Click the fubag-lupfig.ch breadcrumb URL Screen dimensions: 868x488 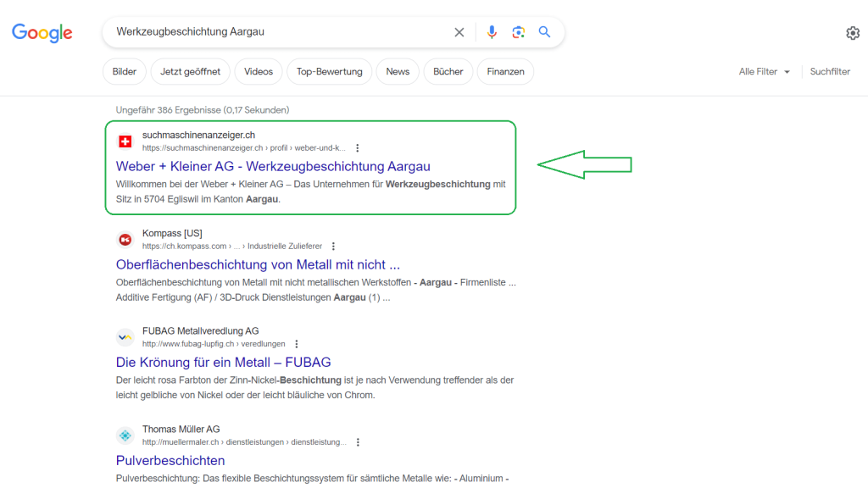(214, 344)
